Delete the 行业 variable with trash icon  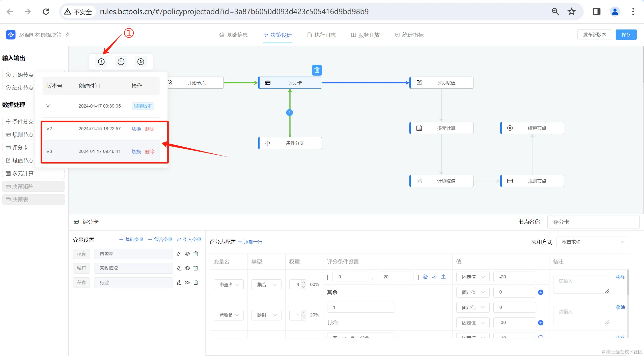(196, 282)
